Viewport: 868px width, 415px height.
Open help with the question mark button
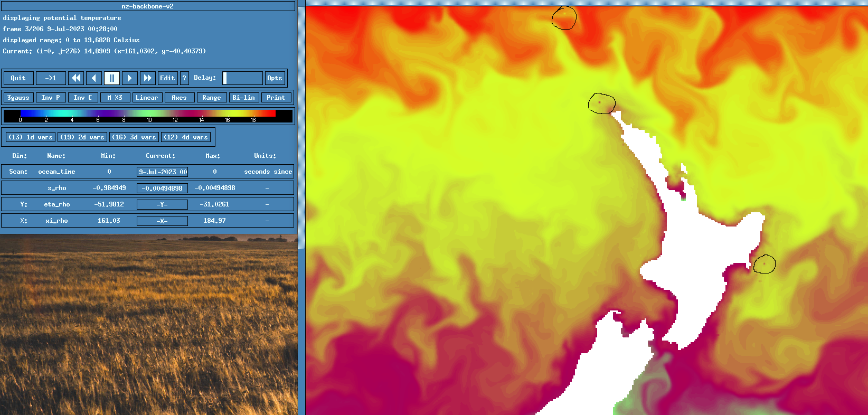tap(184, 78)
